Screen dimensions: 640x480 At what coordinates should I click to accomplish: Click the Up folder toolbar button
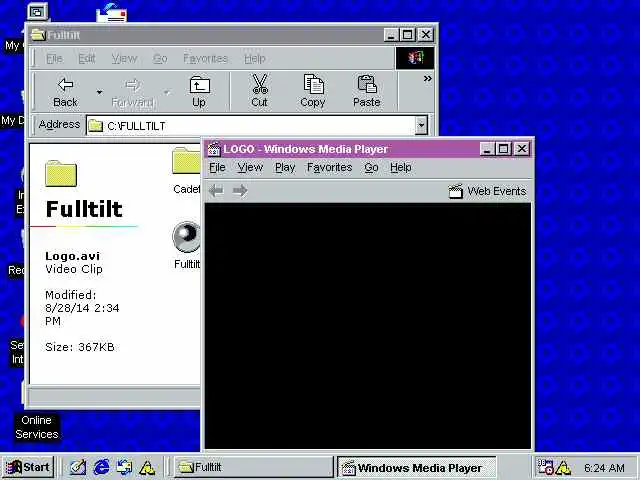[199, 92]
